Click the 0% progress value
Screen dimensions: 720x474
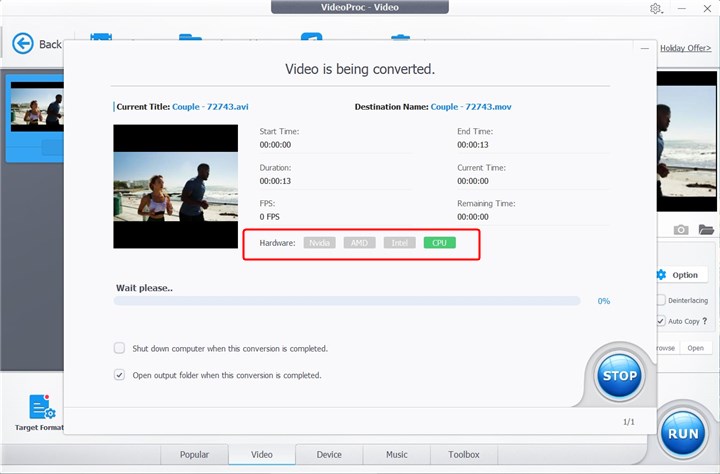pos(604,301)
